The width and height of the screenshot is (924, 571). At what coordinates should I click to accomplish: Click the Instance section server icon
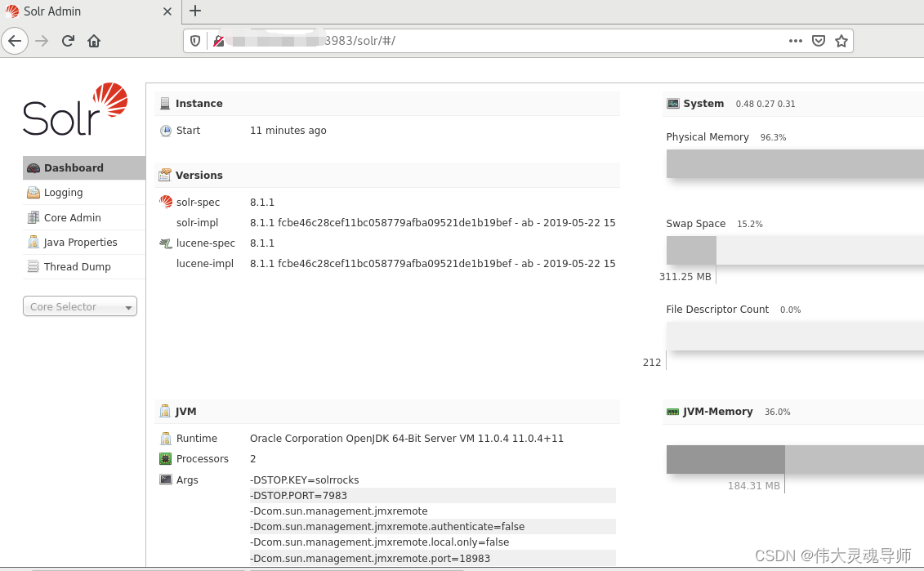tap(165, 104)
